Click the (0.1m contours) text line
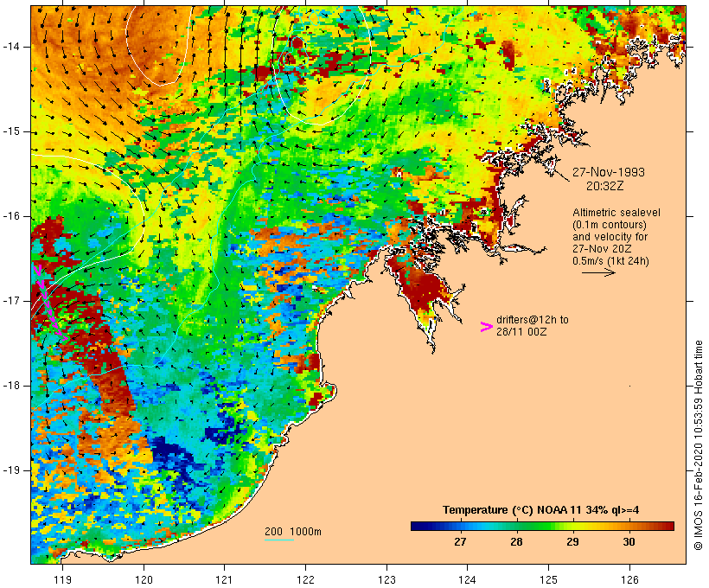The width and height of the screenshot is (709, 588). (x=609, y=225)
